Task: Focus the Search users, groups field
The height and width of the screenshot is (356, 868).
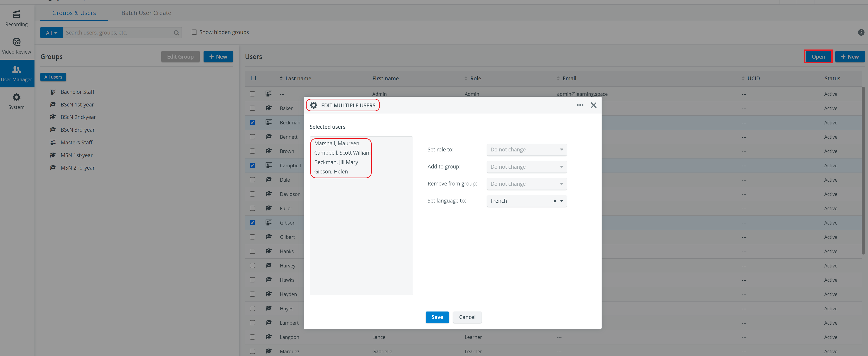Action: coord(118,33)
